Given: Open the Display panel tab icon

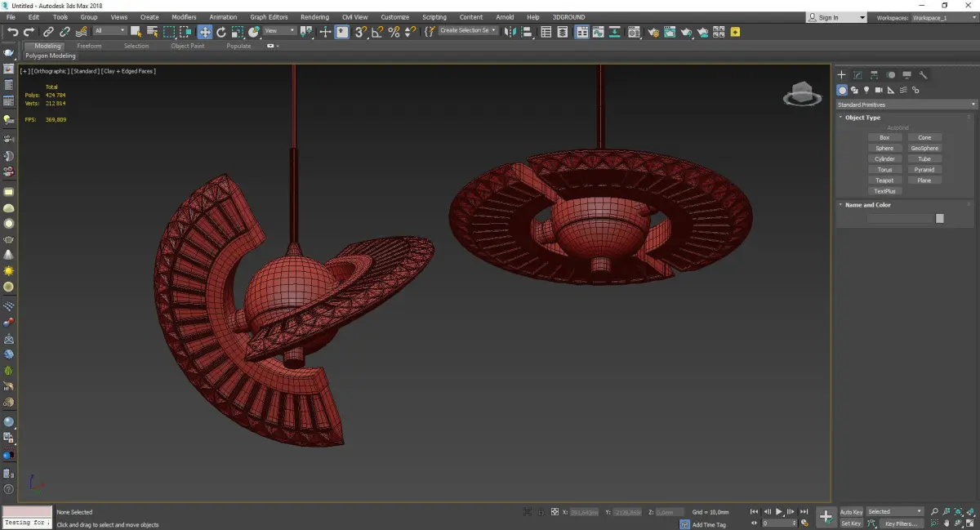Looking at the screenshot, I should (906, 75).
